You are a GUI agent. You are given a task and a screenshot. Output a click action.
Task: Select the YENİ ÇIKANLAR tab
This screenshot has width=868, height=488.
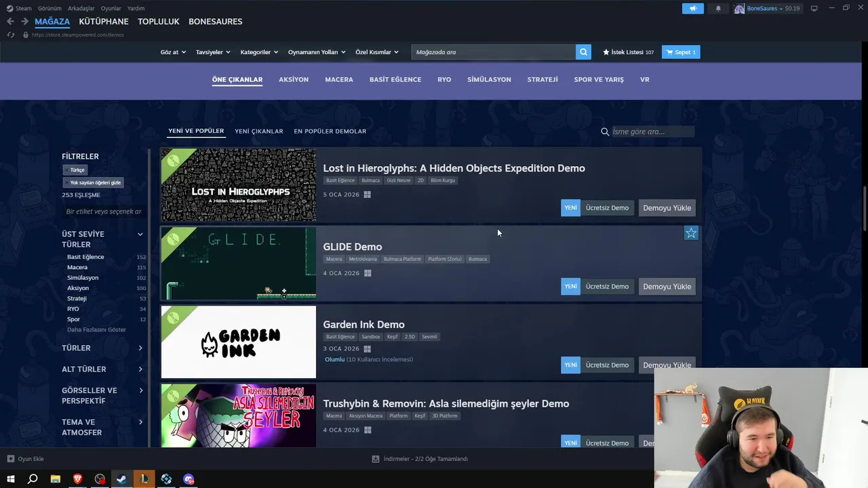click(x=259, y=131)
